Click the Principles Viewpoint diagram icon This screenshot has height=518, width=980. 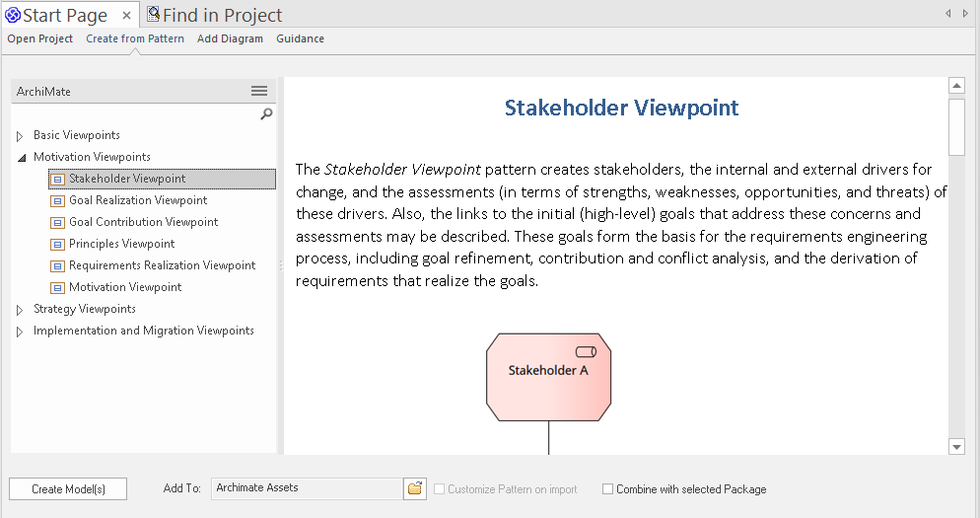coord(58,244)
